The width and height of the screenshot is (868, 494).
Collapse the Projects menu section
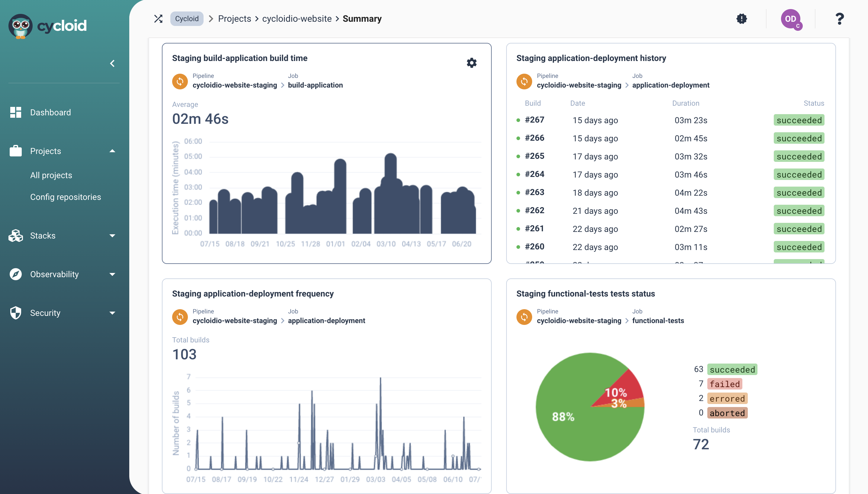coord(112,151)
